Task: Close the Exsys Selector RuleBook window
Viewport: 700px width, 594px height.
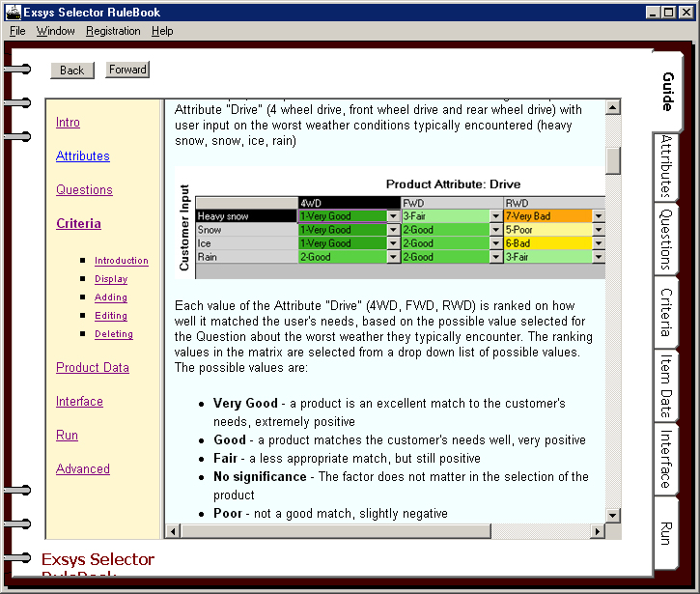Action: (686, 13)
